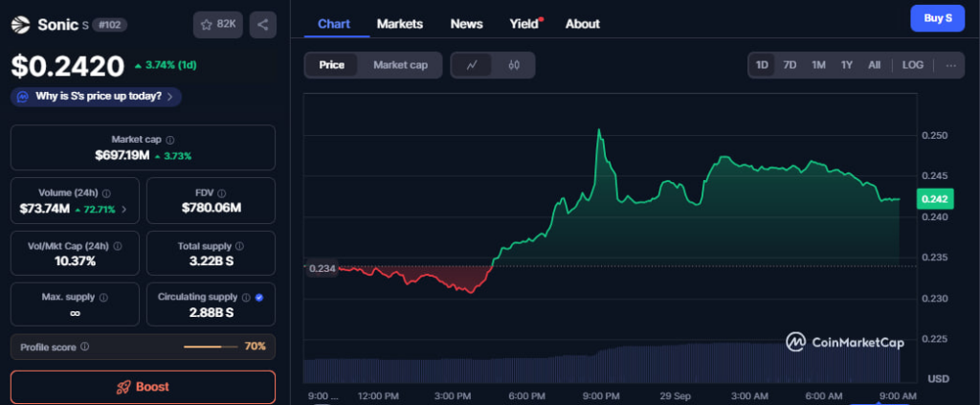This screenshot has width=980, height=405.
Task: Click the 29 Sep date axis label
Action: [x=675, y=395]
